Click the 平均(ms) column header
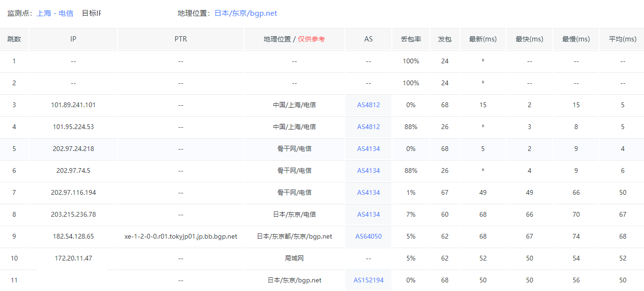This screenshot has width=644, height=291. click(623, 39)
